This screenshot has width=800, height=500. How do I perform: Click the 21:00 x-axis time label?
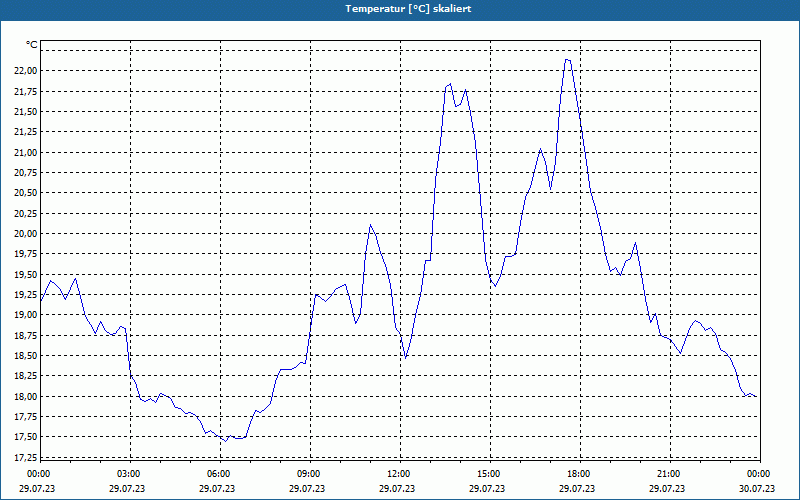pyautogui.click(x=669, y=474)
